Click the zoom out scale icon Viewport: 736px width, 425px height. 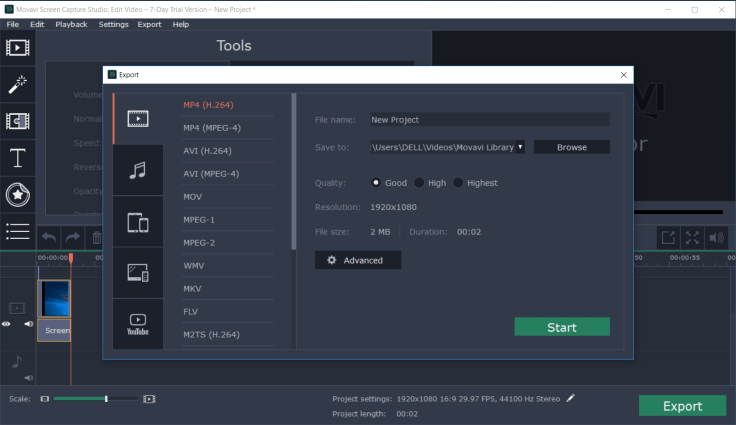click(45, 399)
